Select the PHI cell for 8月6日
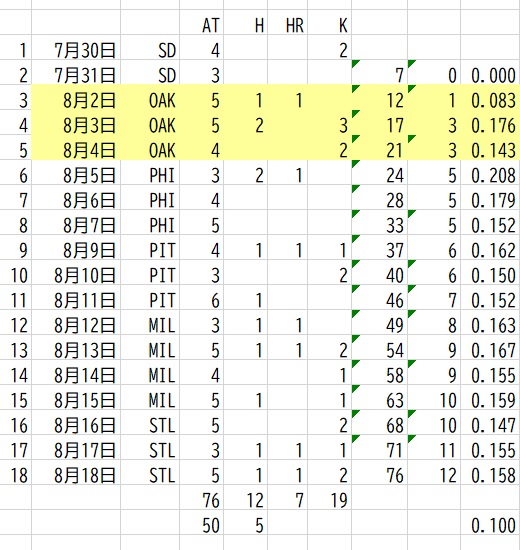Screen dimensions: 520x550 150,198
